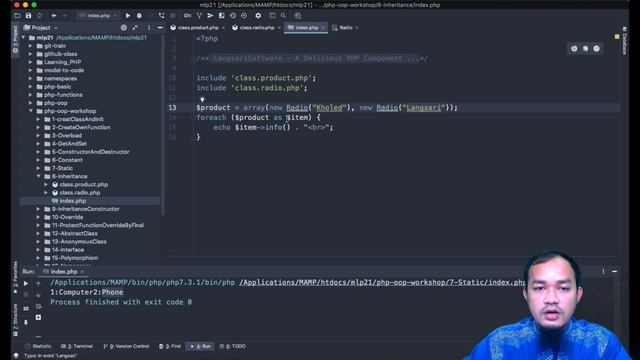Image resolution: width=640 pixels, height=360 pixels.
Task: Click the Radio class name with "Kholed" argument
Action: (297, 108)
